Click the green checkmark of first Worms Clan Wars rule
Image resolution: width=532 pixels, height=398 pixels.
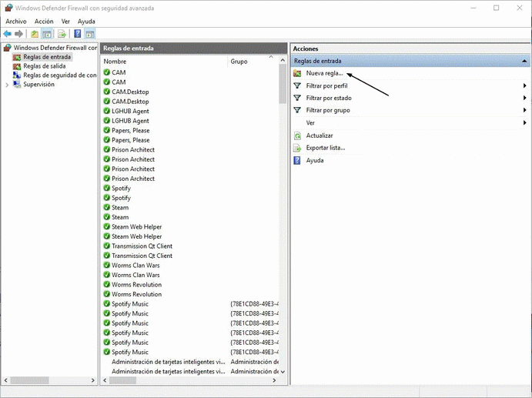click(106, 265)
